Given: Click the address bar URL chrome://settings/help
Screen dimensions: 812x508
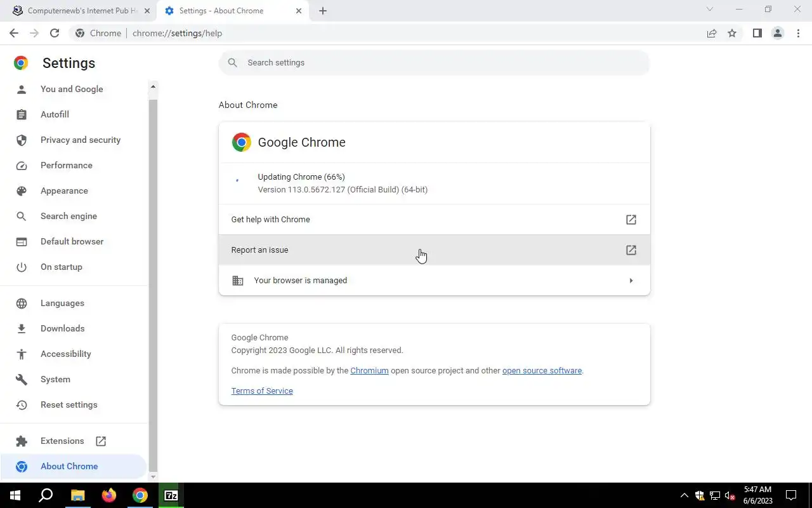Looking at the screenshot, I should pos(177,33).
